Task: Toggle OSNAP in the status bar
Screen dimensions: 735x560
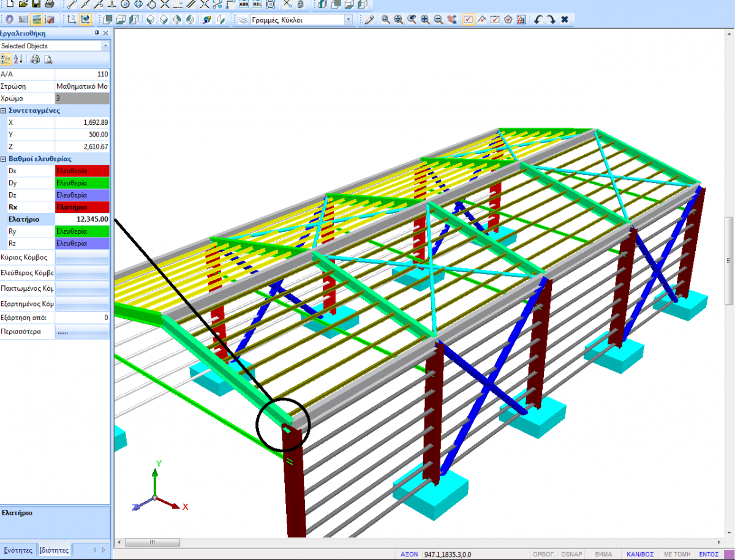Action: [571, 554]
